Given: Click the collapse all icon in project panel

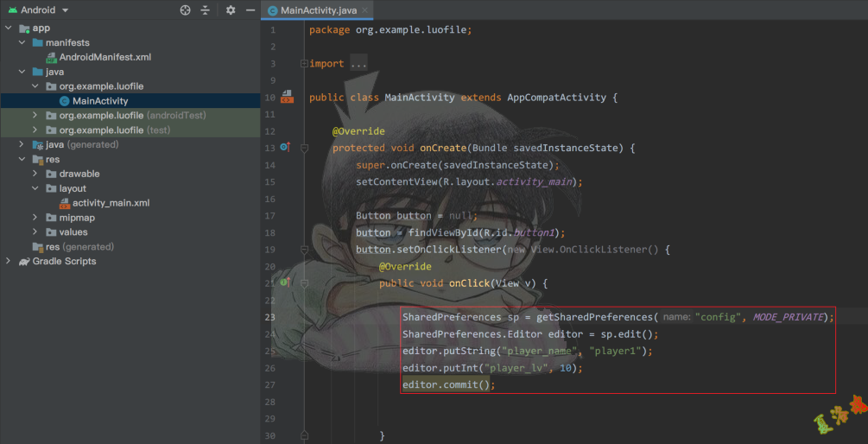Looking at the screenshot, I should [x=206, y=10].
